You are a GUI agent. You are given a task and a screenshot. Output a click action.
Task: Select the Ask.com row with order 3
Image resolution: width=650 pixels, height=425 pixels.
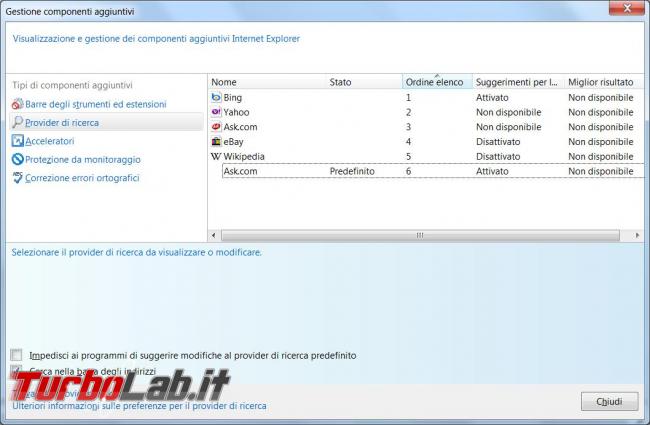pos(426,127)
